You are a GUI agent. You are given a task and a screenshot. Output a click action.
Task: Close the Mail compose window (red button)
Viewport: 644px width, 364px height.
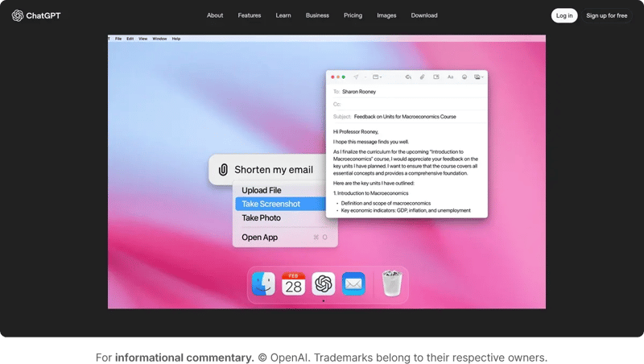pos(332,77)
